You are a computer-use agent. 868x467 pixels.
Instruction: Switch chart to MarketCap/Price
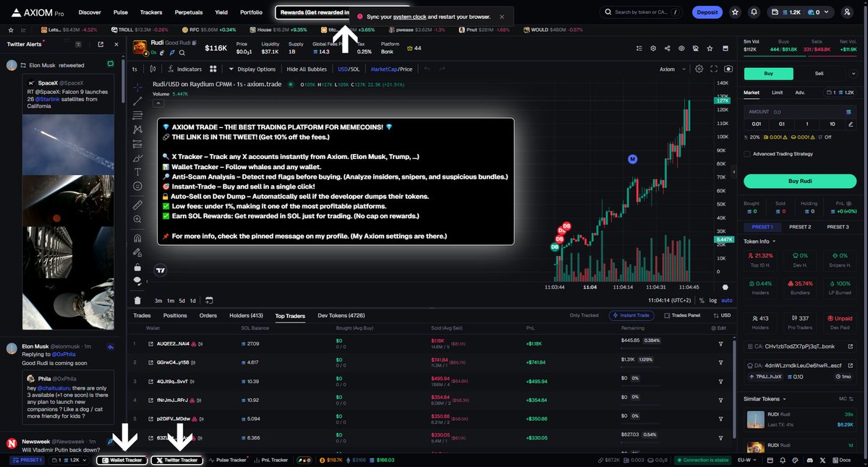391,69
